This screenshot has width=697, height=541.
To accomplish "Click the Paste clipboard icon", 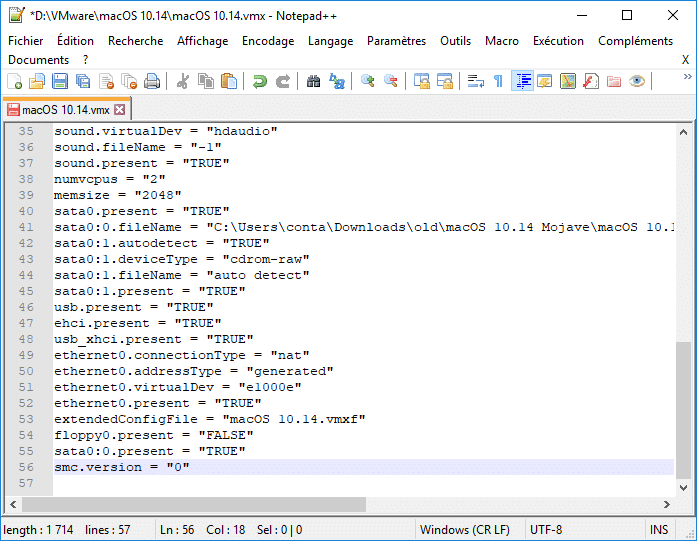I will point(228,81).
